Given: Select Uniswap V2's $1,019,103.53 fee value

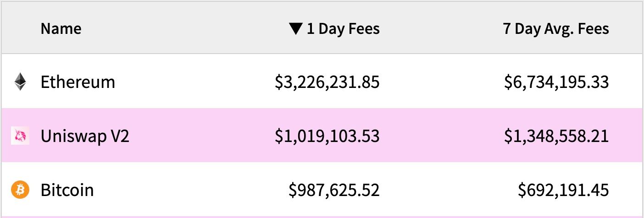Looking at the screenshot, I should [x=328, y=136].
